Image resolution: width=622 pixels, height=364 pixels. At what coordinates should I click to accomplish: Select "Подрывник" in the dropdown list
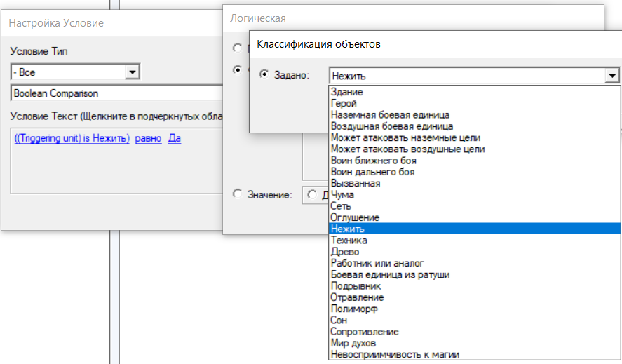356,286
